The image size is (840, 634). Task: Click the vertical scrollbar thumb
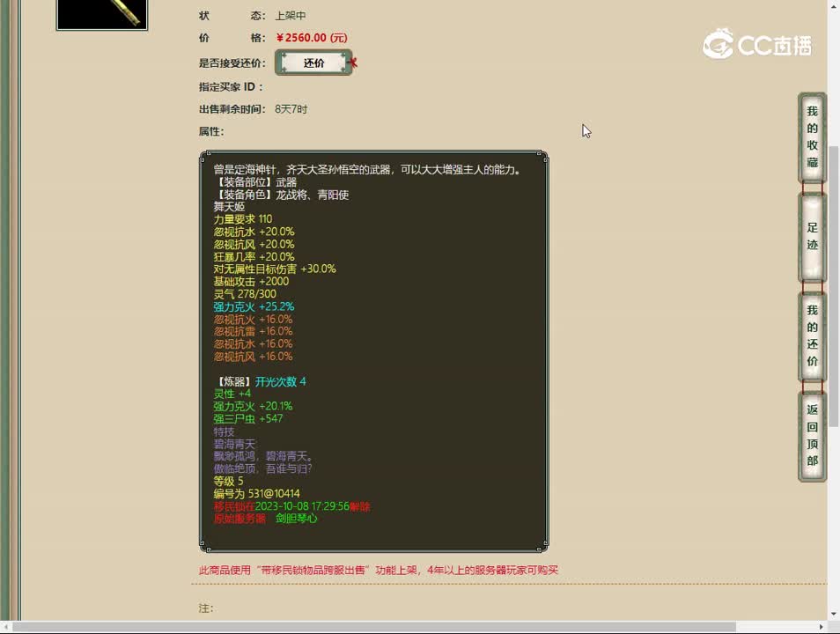pyautogui.click(x=834, y=287)
